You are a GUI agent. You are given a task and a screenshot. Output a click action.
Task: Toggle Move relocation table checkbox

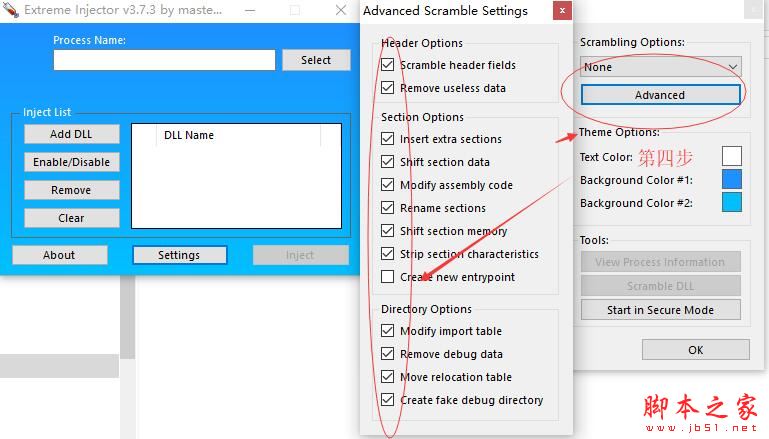pos(387,377)
